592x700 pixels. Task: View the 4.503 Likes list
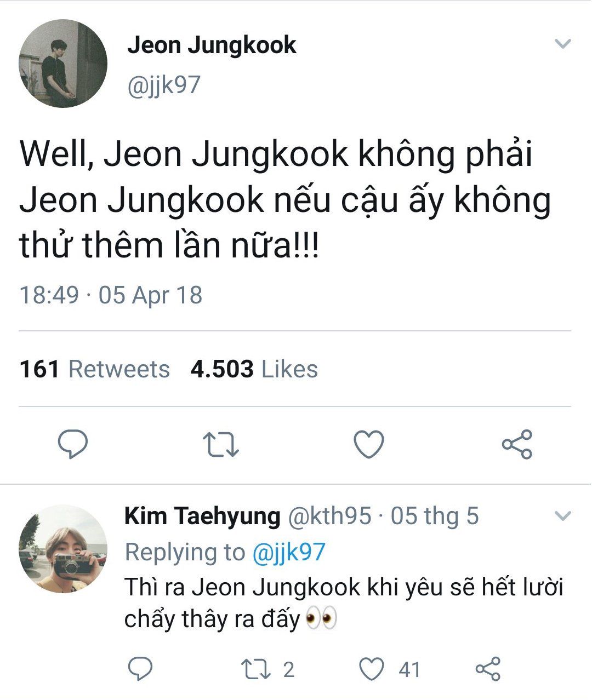point(254,369)
